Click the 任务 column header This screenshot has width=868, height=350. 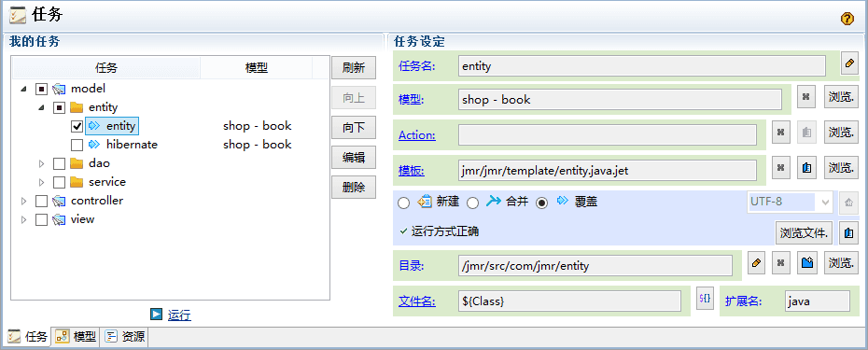coord(106,68)
